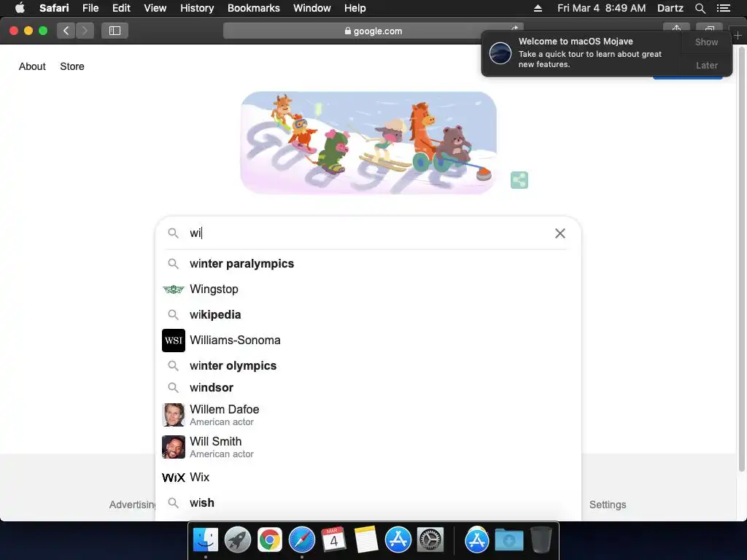The image size is (747, 560).
Task: Open the Trash in the dock
Action: (541, 540)
